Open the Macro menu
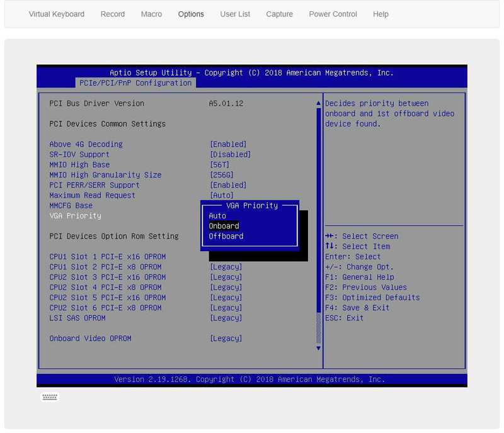 [151, 14]
